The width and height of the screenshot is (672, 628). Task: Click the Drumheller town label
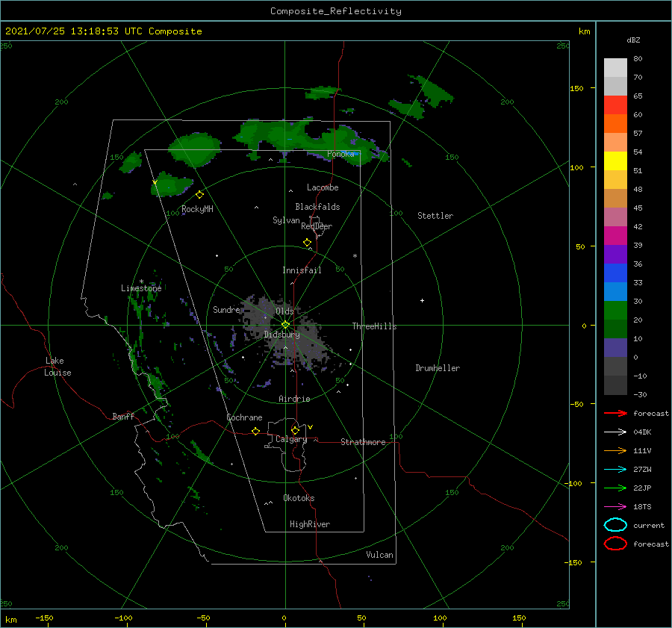(438, 368)
